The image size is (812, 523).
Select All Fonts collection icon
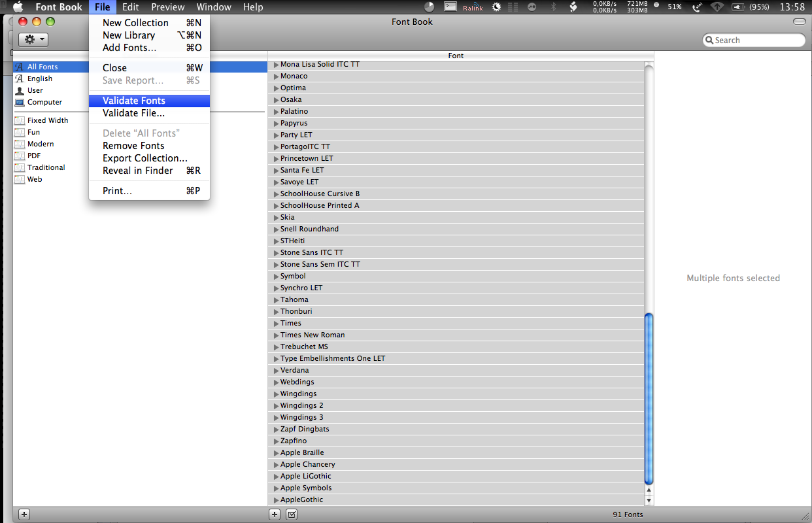(x=19, y=67)
